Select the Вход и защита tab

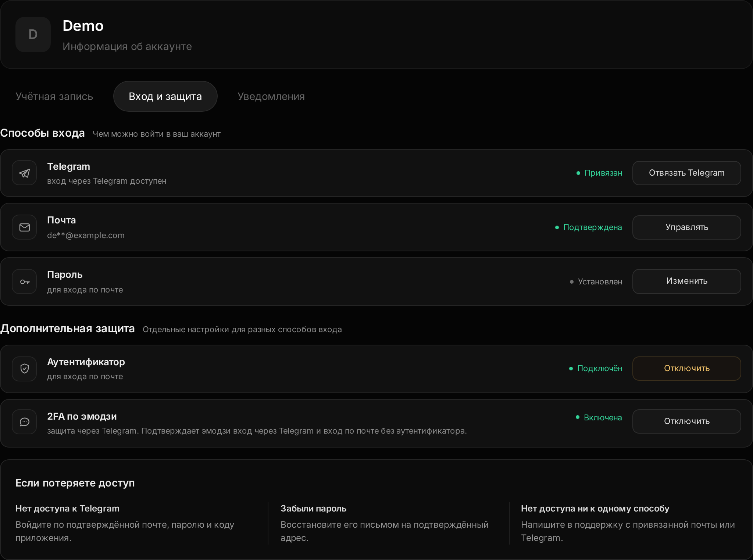point(165,96)
